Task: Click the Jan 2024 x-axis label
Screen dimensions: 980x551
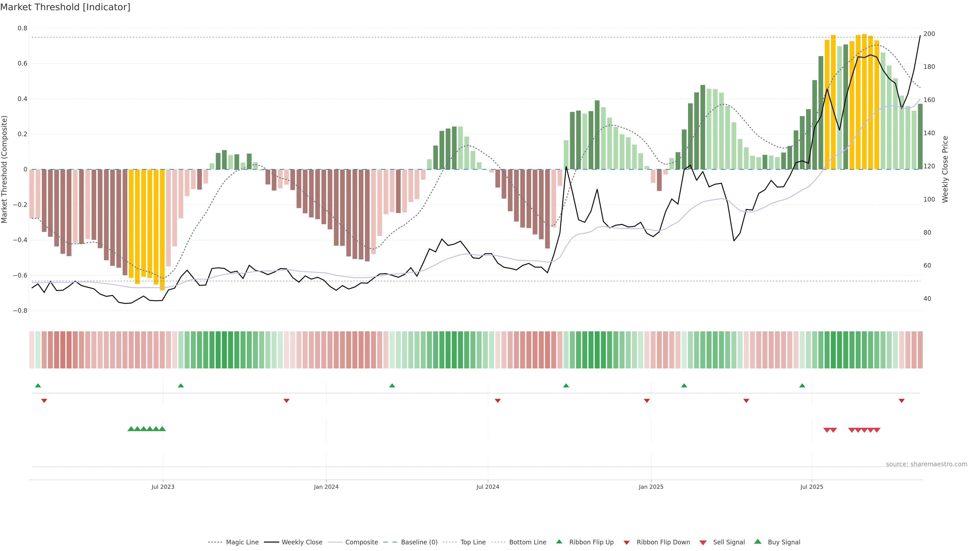Action: click(326, 487)
